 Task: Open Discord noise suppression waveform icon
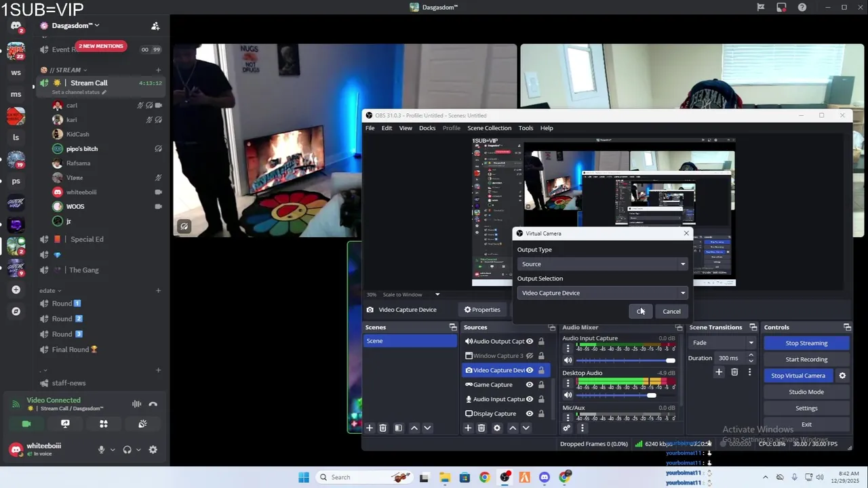click(136, 404)
